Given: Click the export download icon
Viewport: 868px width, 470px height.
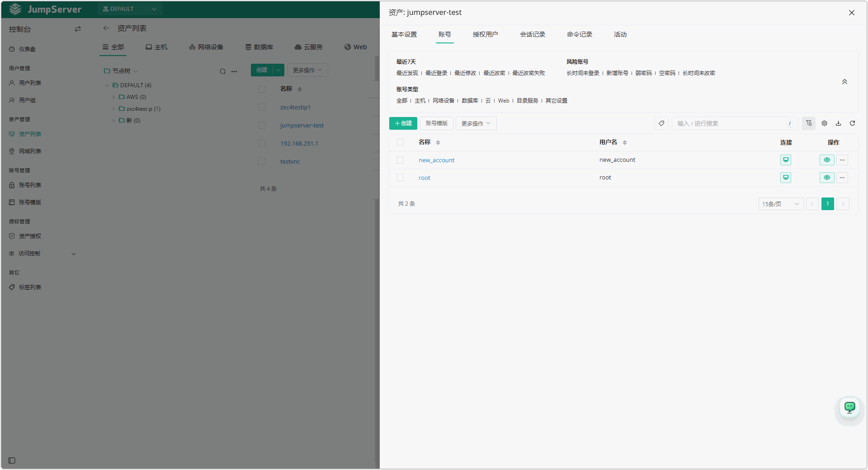Looking at the screenshot, I should click(838, 123).
